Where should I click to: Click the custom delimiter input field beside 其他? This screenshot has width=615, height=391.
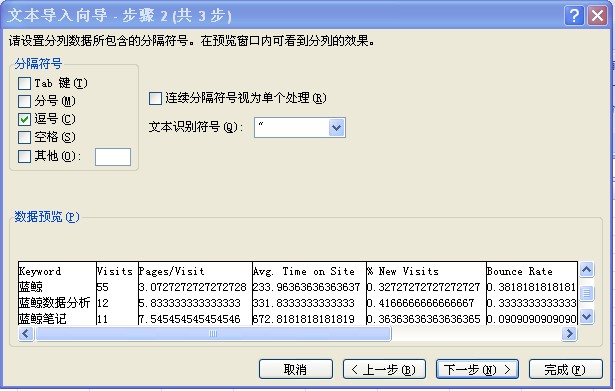pos(113,157)
